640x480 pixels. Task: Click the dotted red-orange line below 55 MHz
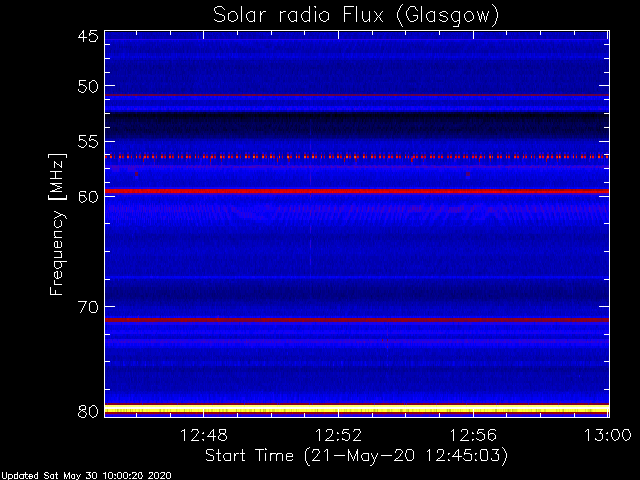[357, 157]
